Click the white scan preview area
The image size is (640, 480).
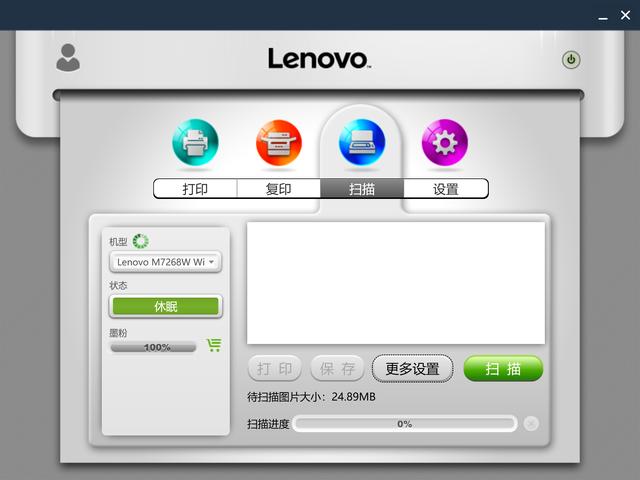tap(396, 283)
